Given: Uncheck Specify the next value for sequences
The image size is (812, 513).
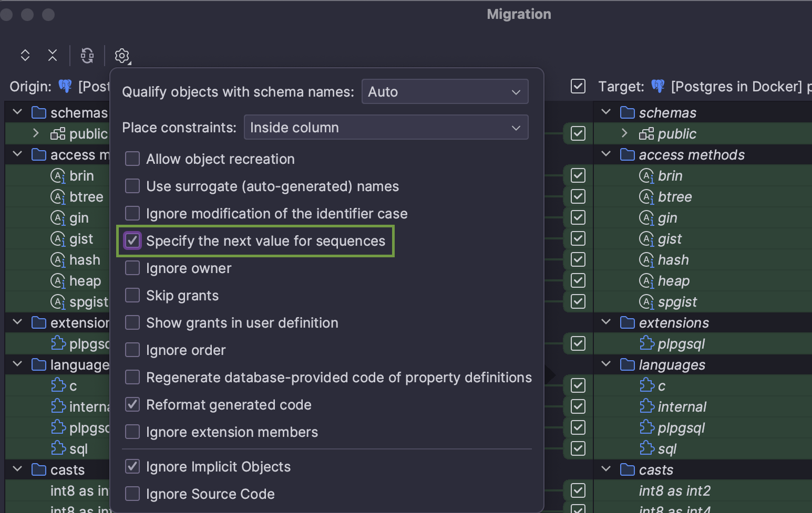Looking at the screenshot, I should 132,240.
